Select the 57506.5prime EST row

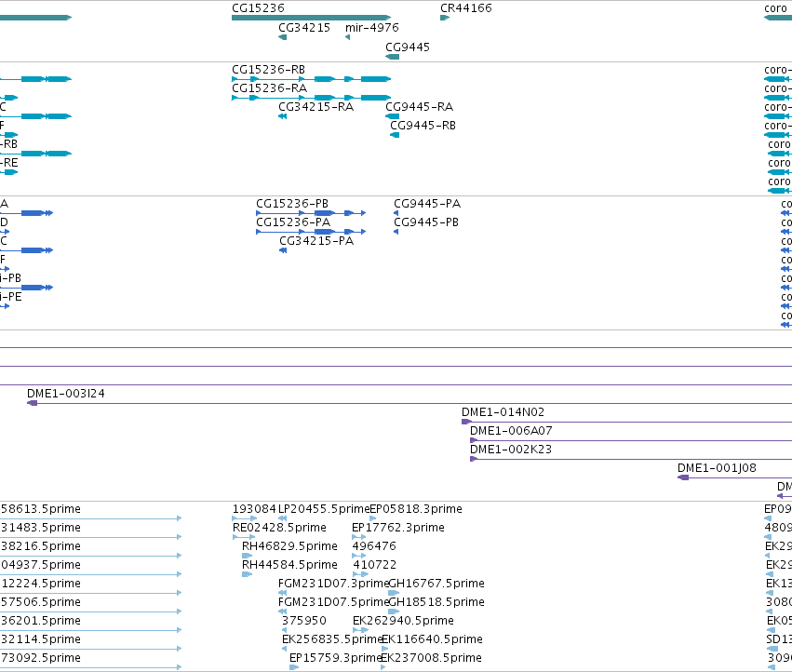click(91, 612)
